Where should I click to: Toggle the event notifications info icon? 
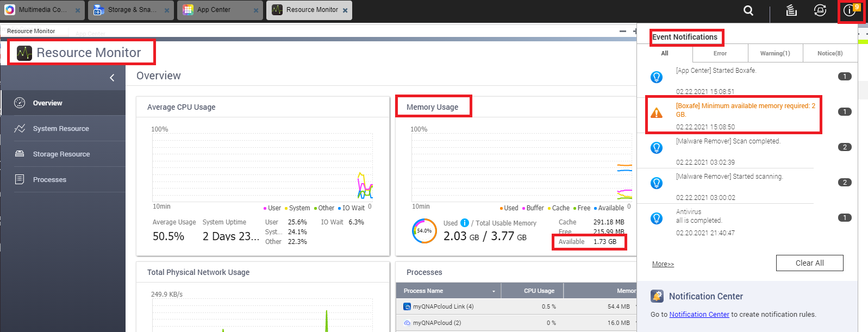coord(849,10)
